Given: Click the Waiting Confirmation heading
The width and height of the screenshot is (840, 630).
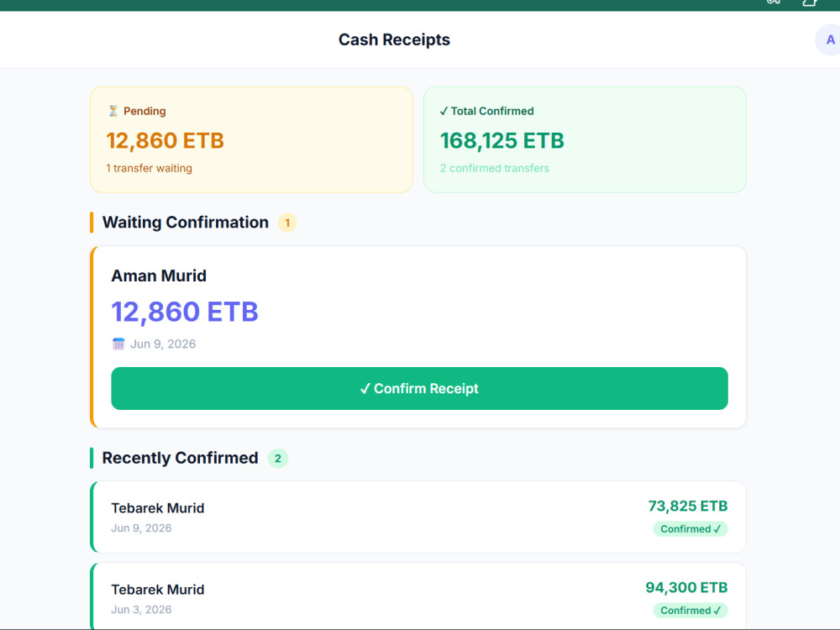Looking at the screenshot, I should pyautogui.click(x=186, y=223).
